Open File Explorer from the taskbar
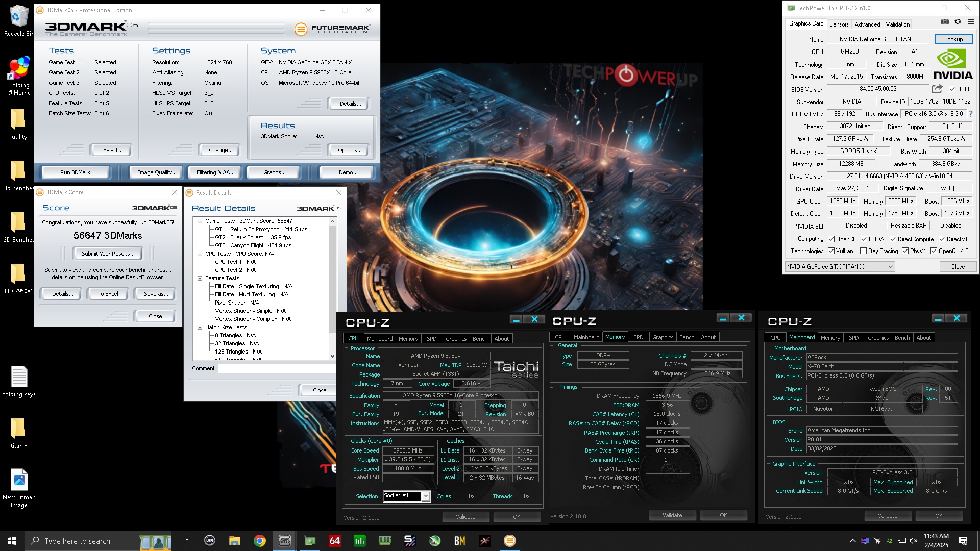The width and height of the screenshot is (980, 551). (x=234, y=541)
